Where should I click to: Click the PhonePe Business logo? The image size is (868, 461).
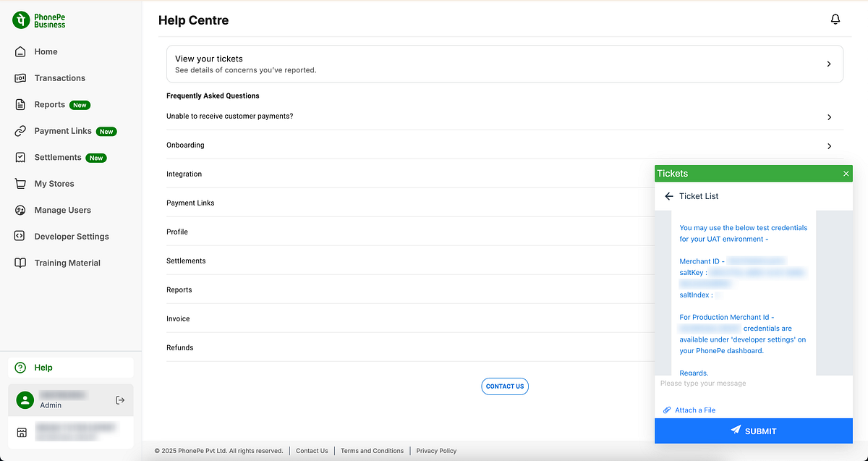coord(39,20)
